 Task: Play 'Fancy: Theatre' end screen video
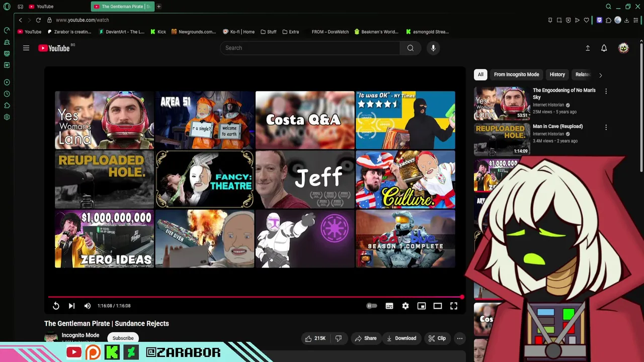[204, 179]
